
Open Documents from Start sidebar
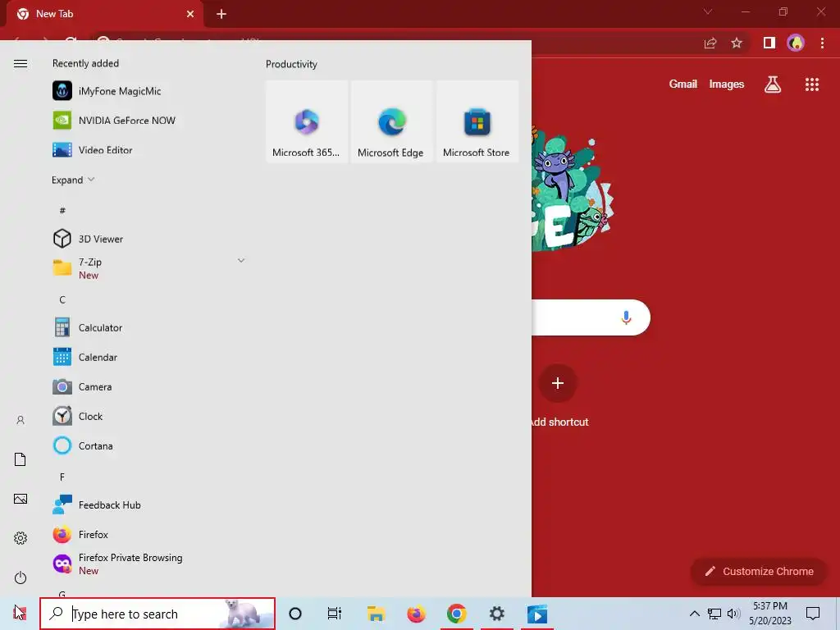21,459
